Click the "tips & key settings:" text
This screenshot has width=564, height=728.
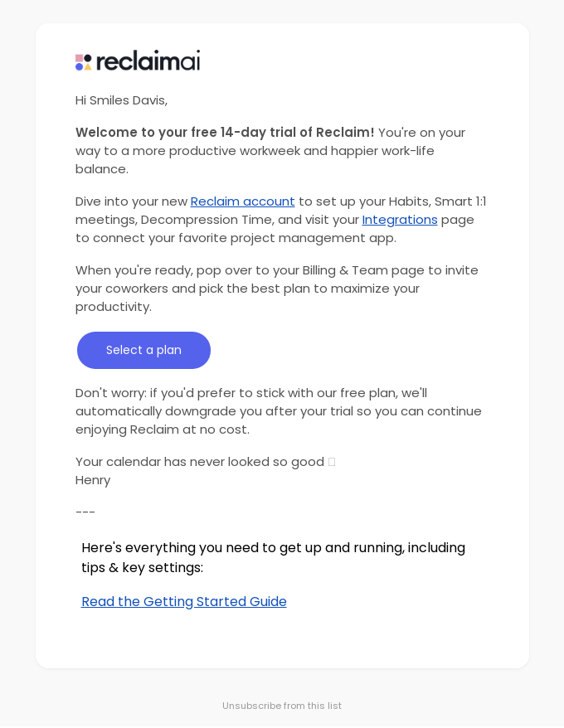point(142,568)
